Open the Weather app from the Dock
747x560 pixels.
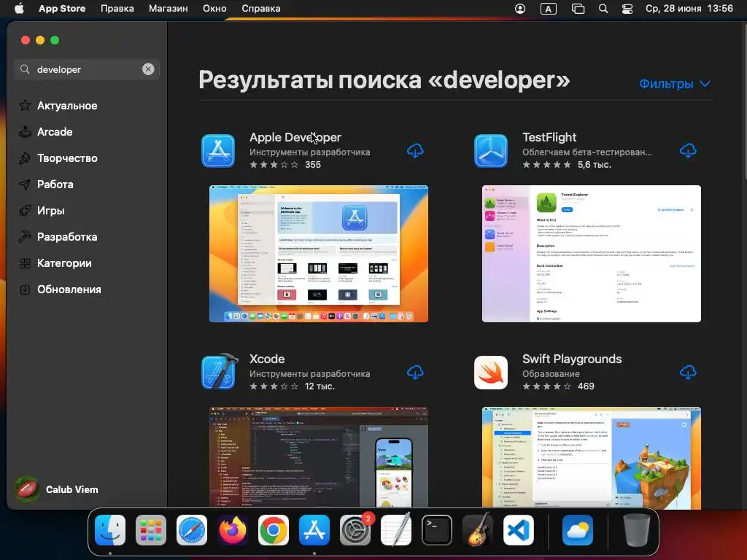click(578, 530)
